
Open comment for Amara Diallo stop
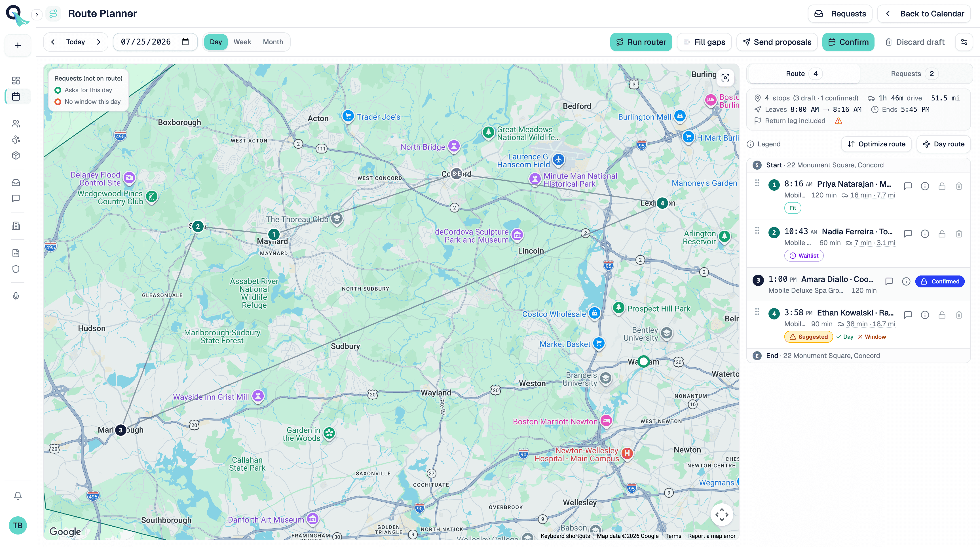[890, 281]
